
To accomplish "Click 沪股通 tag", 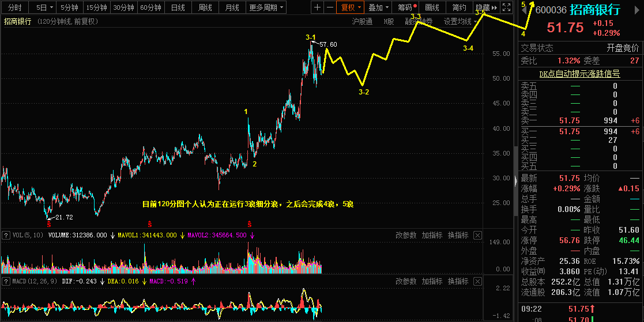I will coord(362,22).
